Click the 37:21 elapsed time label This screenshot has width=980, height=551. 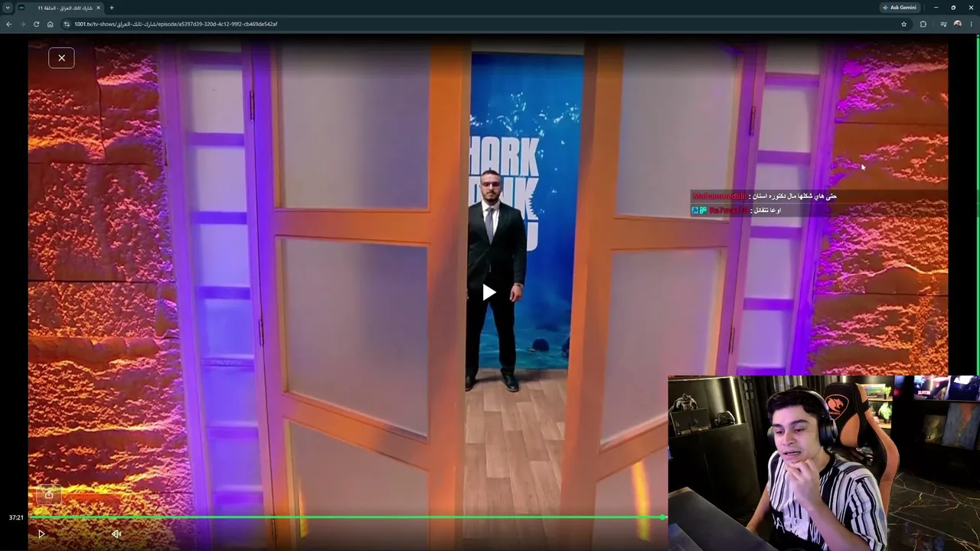pos(16,518)
